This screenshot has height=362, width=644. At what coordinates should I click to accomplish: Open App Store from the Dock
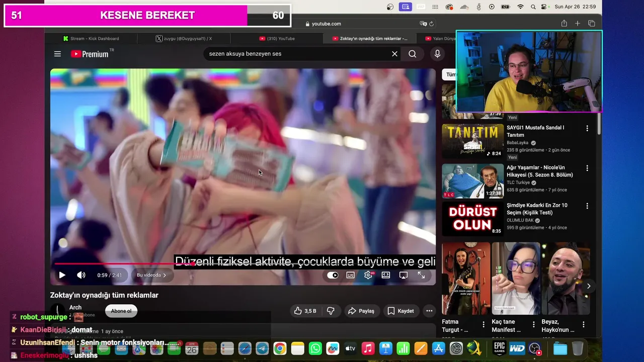(438, 348)
